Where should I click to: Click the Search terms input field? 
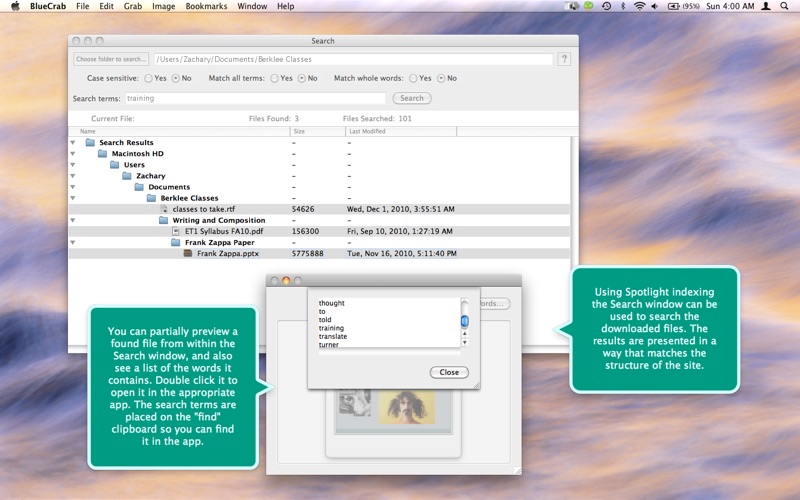click(255, 98)
